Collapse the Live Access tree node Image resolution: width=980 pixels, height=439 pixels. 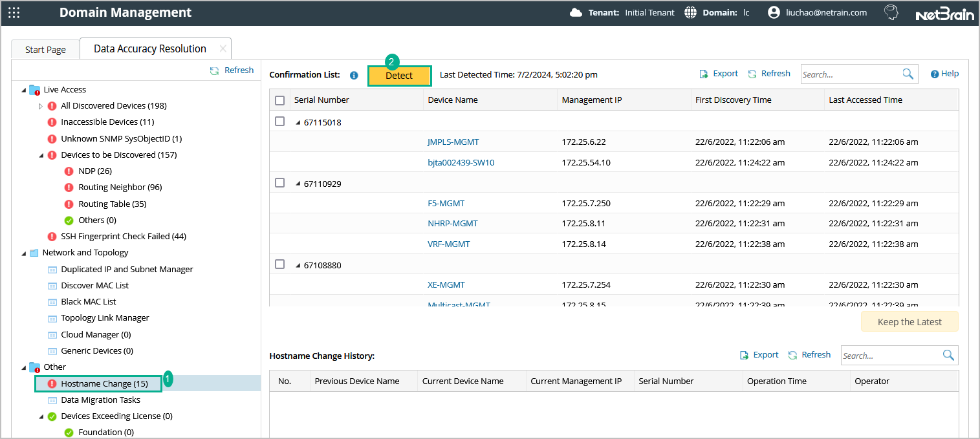pyautogui.click(x=25, y=90)
